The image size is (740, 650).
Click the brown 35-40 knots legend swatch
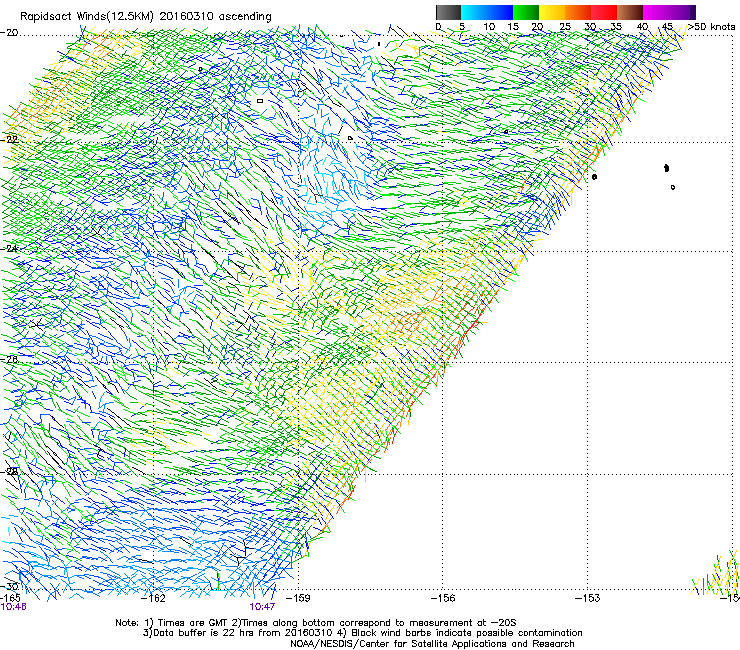point(630,12)
